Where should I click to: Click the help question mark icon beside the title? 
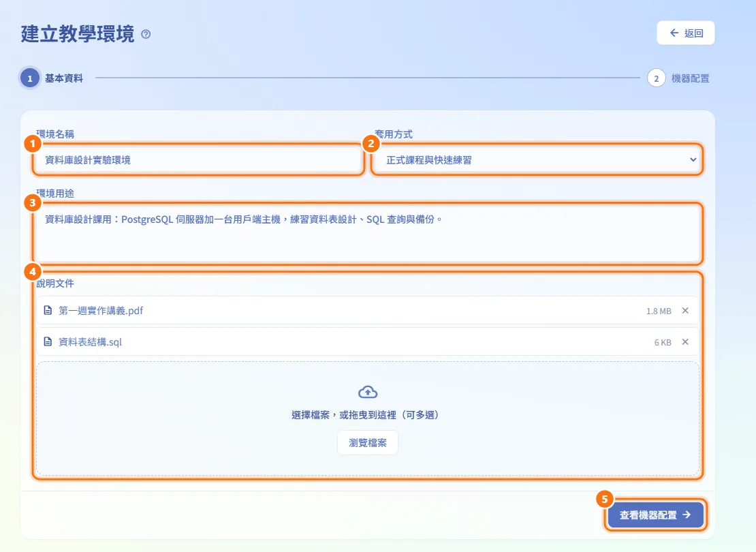pyautogui.click(x=146, y=34)
